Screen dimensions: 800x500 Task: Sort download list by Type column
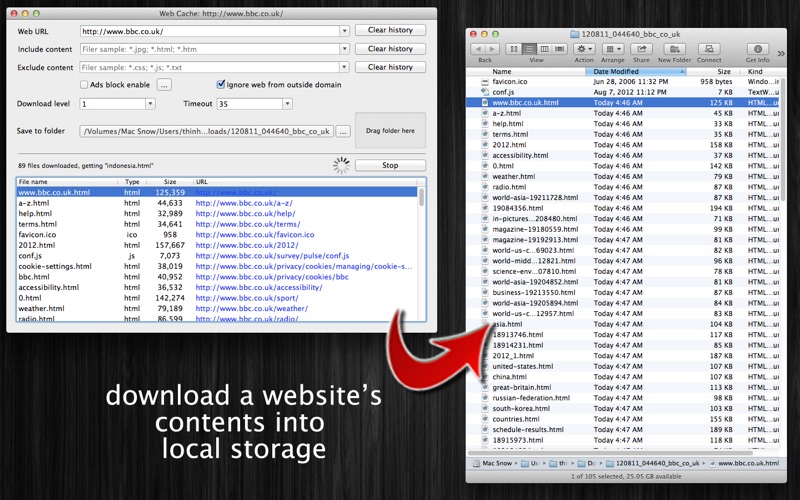[x=132, y=182]
